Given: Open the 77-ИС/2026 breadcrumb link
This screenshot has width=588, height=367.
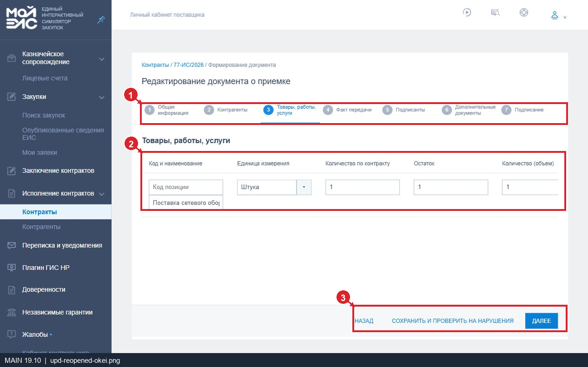Looking at the screenshot, I should click(189, 65).
